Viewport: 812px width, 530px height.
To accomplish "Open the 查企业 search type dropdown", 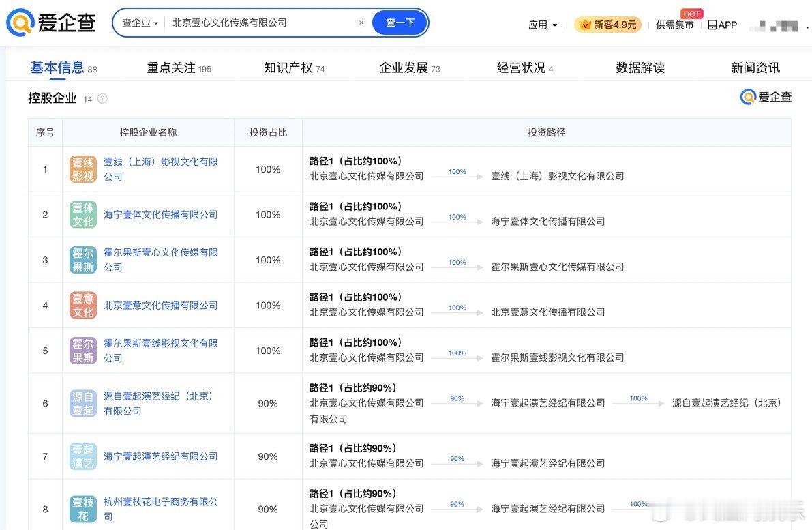I will tap(140, 23).
